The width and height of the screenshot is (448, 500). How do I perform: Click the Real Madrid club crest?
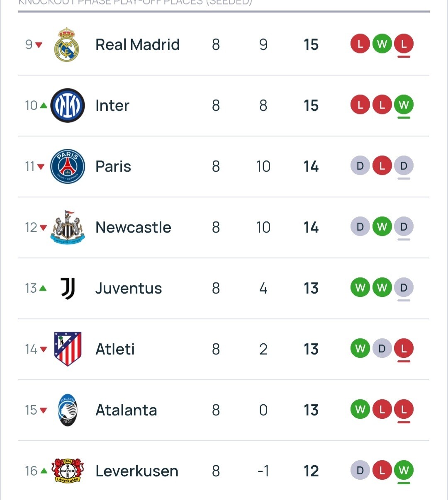coord(67,45)
